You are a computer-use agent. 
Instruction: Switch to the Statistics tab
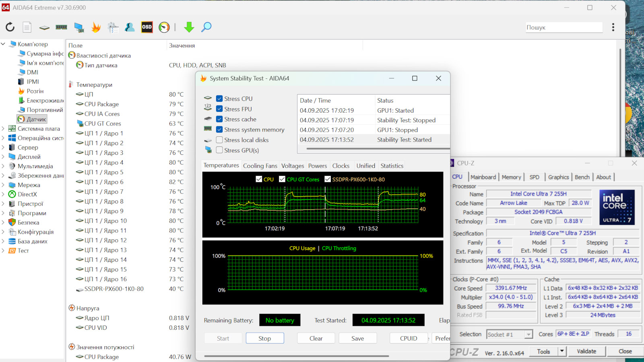[392, 166]
